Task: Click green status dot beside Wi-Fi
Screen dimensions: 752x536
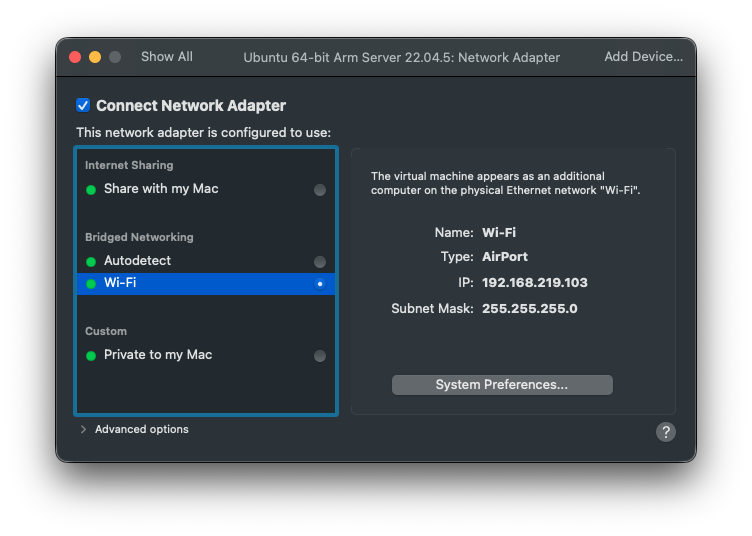Action: (91, 283)
